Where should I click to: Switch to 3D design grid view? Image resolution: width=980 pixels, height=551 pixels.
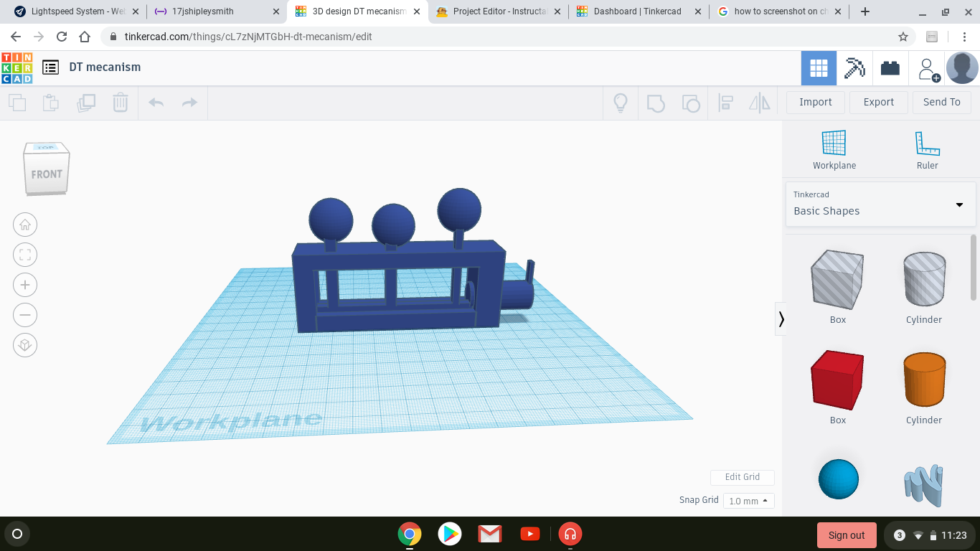[819, 68]
